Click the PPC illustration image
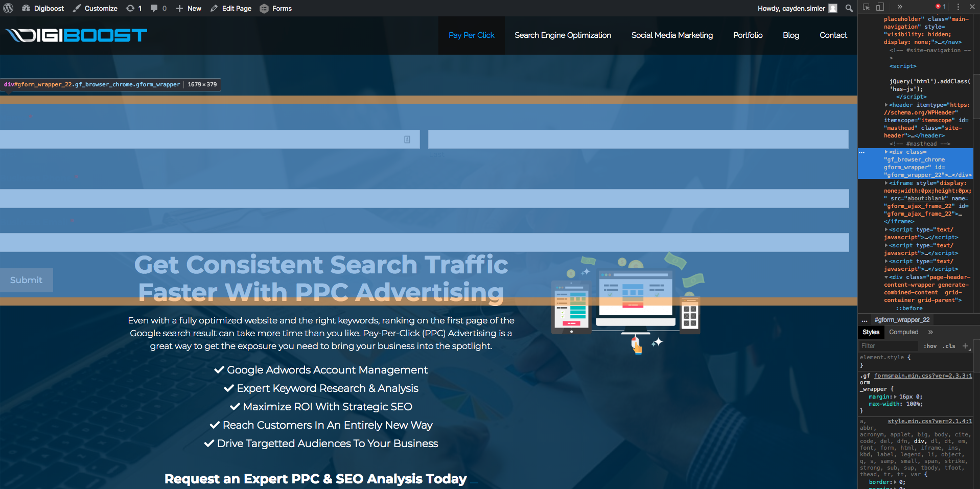This screenshot has width=980, height=489. (x=627, y=303)
